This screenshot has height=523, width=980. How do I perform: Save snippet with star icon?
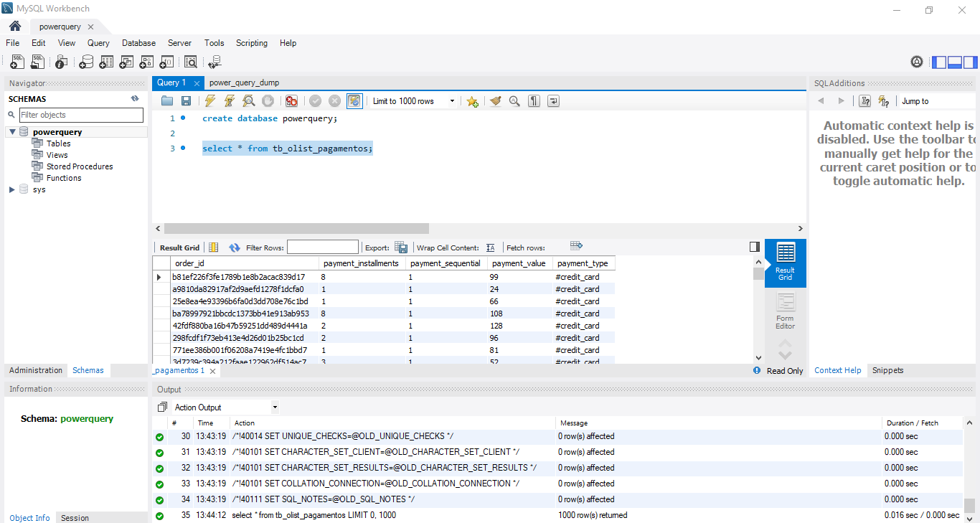coord(472,101)
